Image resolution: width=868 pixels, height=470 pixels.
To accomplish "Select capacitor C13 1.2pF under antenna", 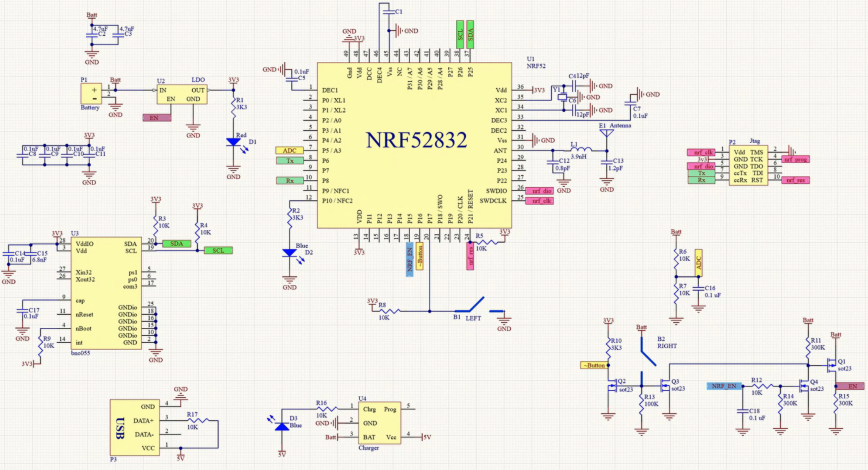I will click(606, 163).
